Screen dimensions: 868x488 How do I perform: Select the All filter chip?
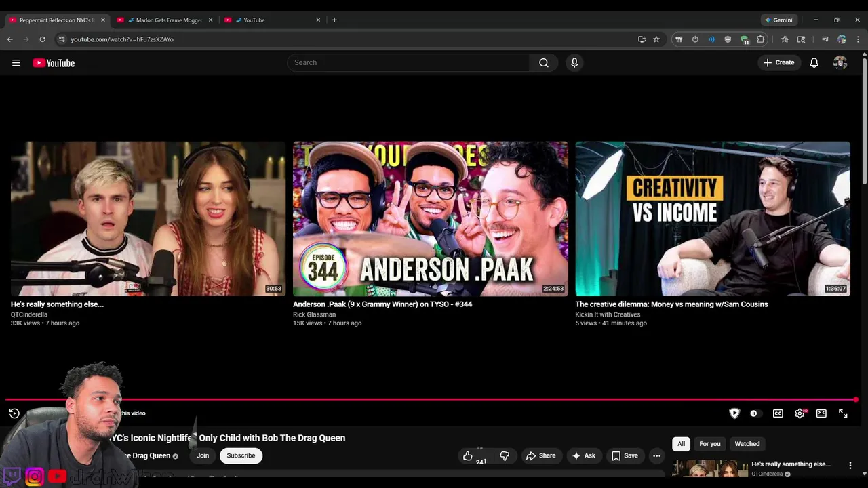(682, 444)
